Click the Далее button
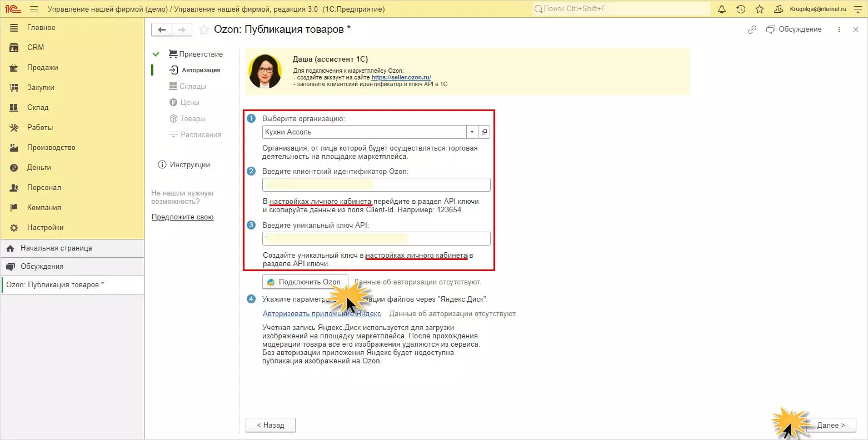The image size is (868, 440). (831, 425)
